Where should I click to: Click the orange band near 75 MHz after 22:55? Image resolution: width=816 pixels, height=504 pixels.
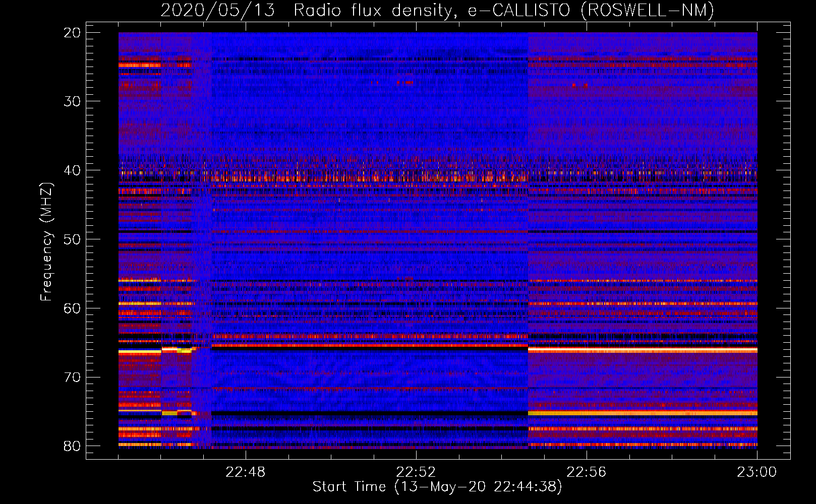pyautogui.click(x=643, y=413)
